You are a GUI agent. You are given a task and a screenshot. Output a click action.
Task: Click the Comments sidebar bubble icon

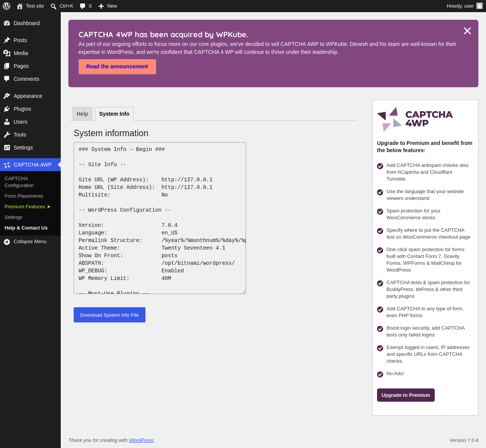[x=7, y=79]
